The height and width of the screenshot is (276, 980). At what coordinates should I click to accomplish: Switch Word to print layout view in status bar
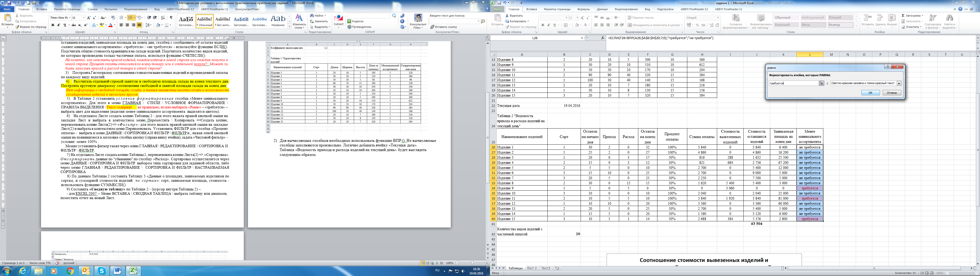click(423, 263)
